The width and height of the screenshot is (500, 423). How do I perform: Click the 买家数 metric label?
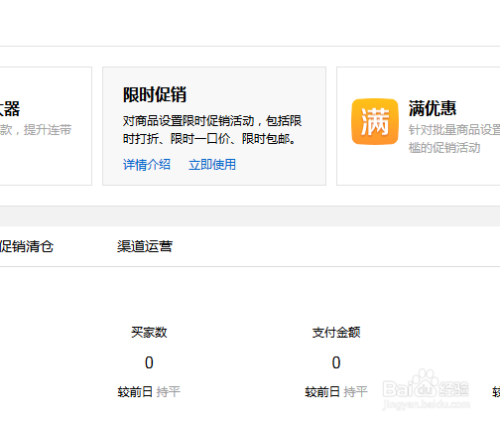tap(149, 332)
